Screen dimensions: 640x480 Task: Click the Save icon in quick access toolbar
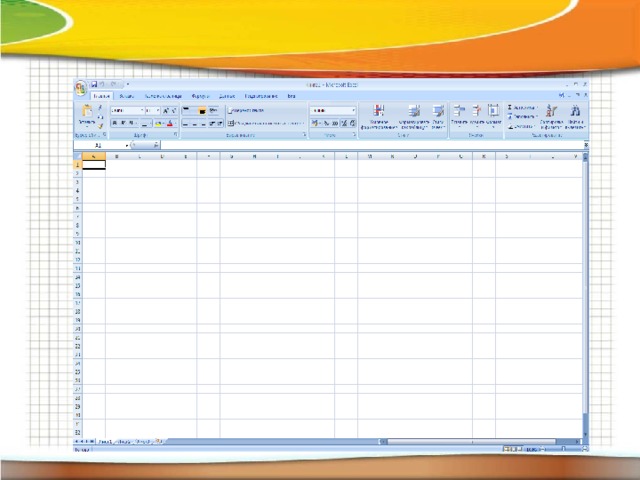pos(94,84)
